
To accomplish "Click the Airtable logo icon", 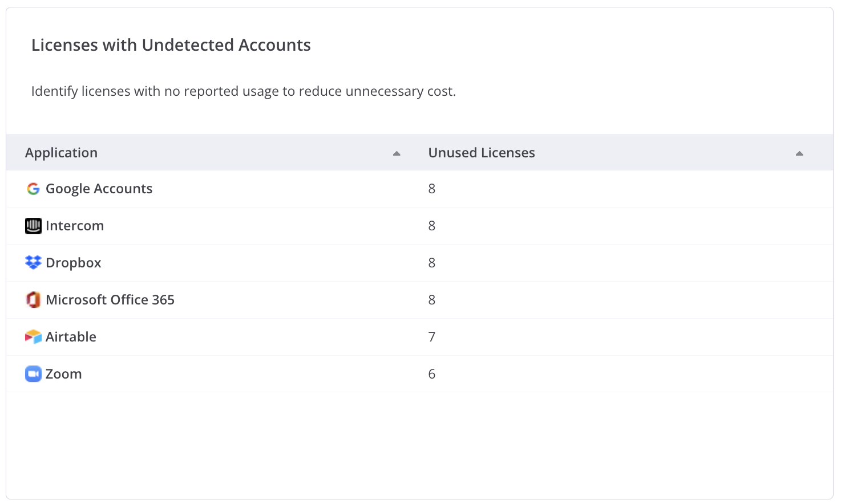I will pos(33,337).
